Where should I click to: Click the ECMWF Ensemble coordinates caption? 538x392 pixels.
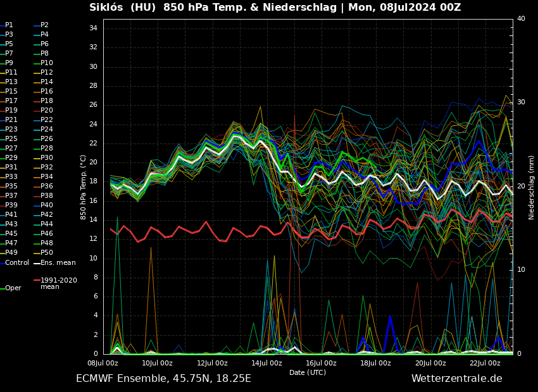click(x=163, y=378)
